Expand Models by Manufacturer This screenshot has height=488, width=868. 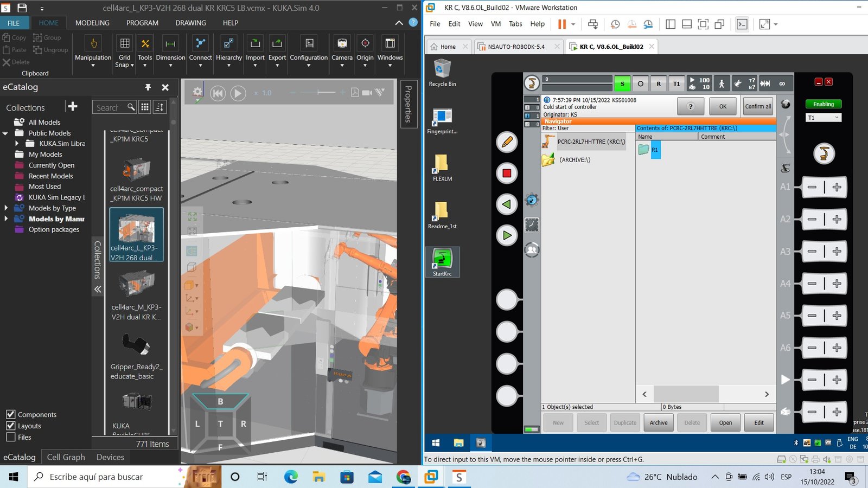point(6,219)
